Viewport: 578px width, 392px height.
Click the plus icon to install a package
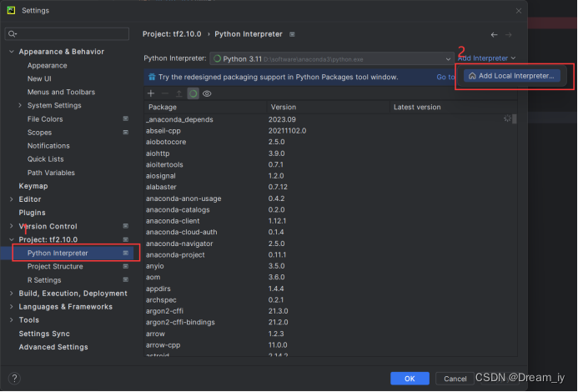tap(151, 93)
